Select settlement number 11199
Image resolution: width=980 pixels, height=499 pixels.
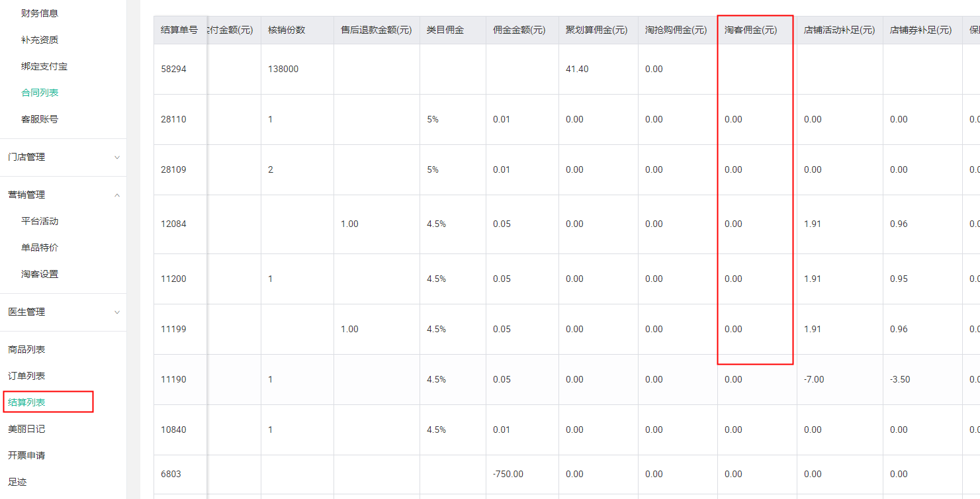tap(173, 329)
